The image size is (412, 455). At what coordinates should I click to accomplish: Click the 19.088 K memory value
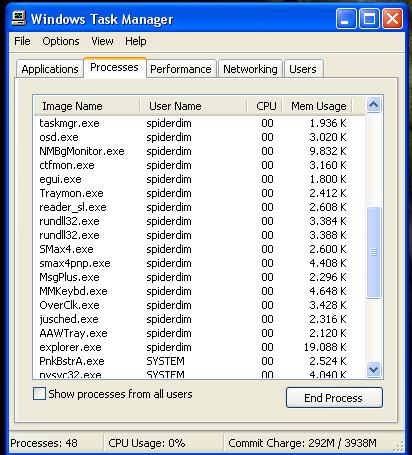pos(325,347)
